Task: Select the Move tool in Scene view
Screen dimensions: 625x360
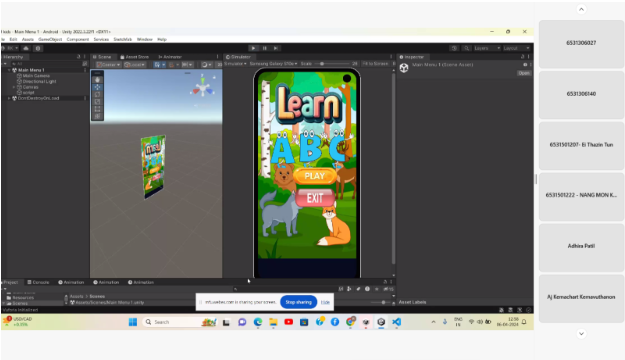Action: (x=97, y=87)
